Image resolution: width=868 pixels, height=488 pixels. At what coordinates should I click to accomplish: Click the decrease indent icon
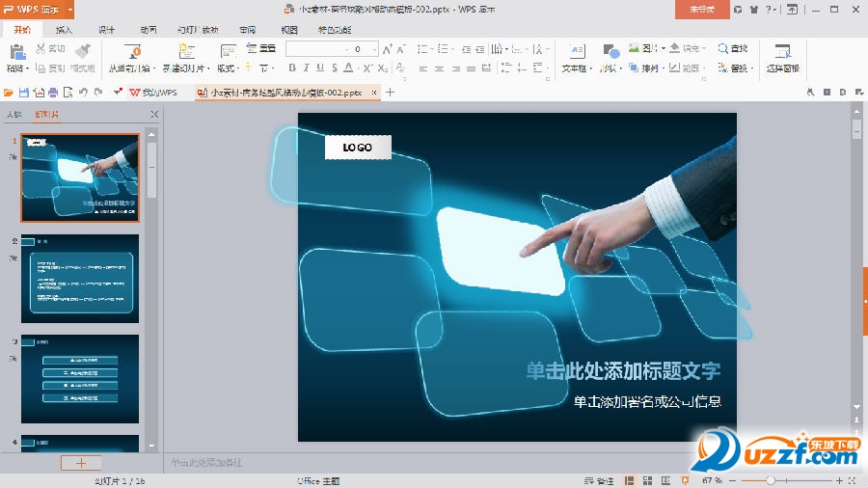click(x=466, y=49)
